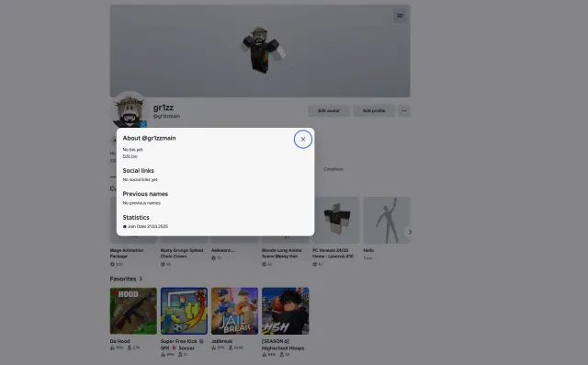This screenshot has width=588, height=365.
Task: Open the Highschool Hoops game thumbnail
Action: point(285,311)
